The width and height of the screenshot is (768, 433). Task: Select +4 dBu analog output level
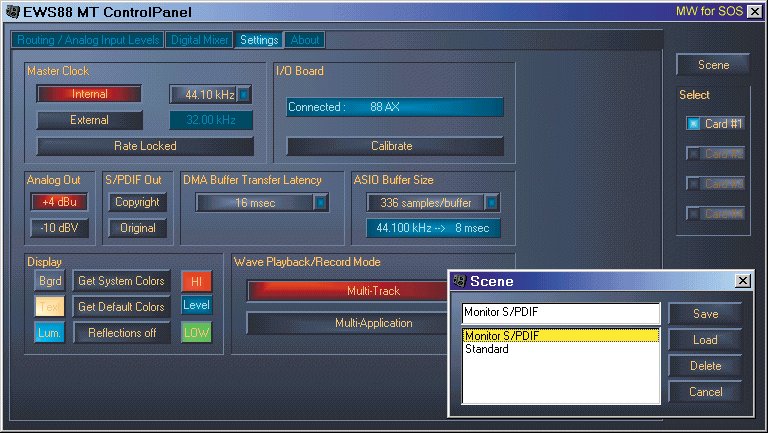(x=59, y=201)
